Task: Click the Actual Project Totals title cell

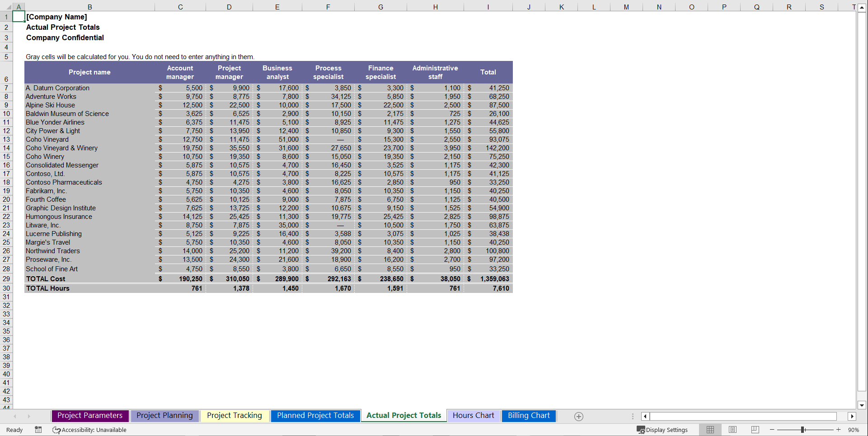Action: click(x=63, y=27)
